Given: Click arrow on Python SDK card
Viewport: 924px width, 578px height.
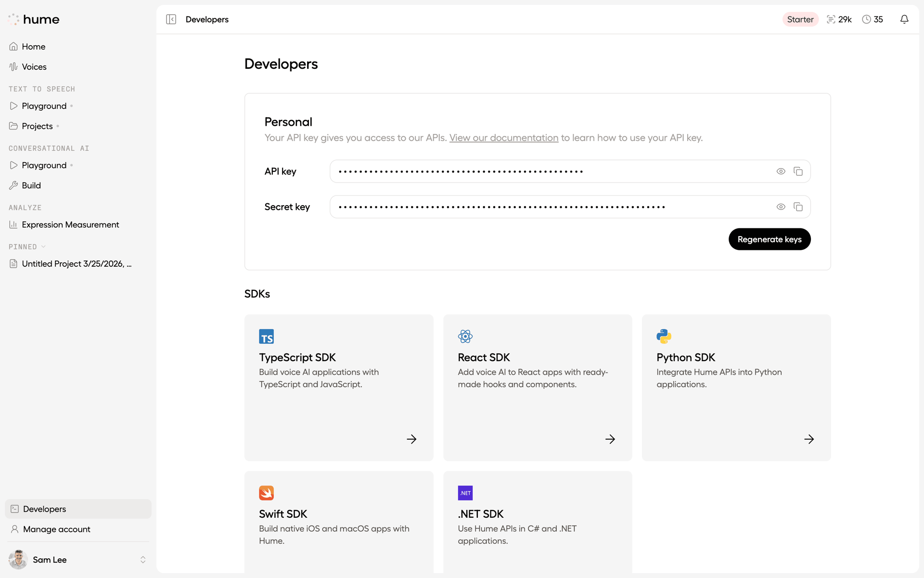Looking at the screenshot, I should [808, 439].
